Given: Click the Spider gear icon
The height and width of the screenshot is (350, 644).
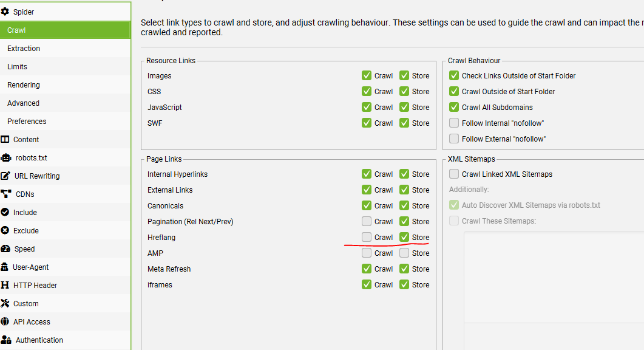Looking at the screenshot, I should [x=5, y=12].
